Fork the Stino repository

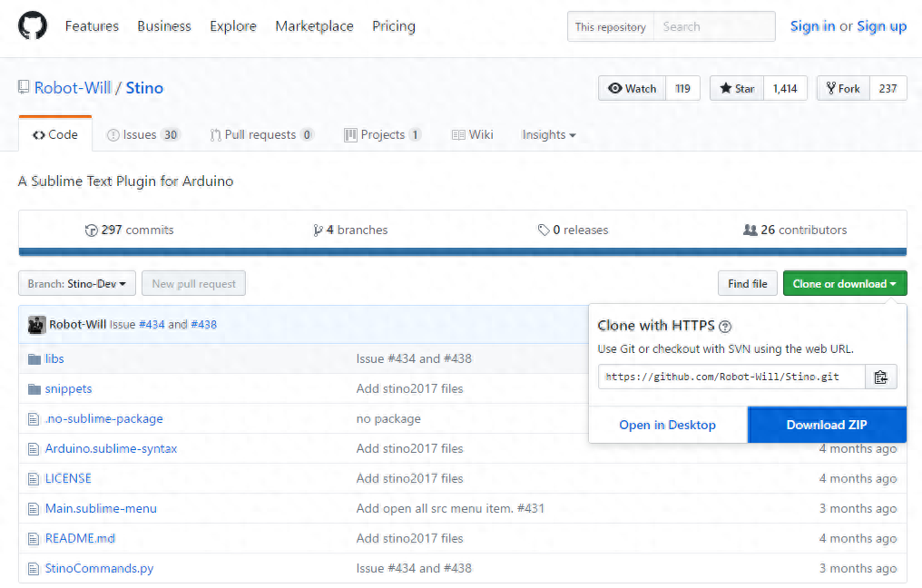(843, 88)
